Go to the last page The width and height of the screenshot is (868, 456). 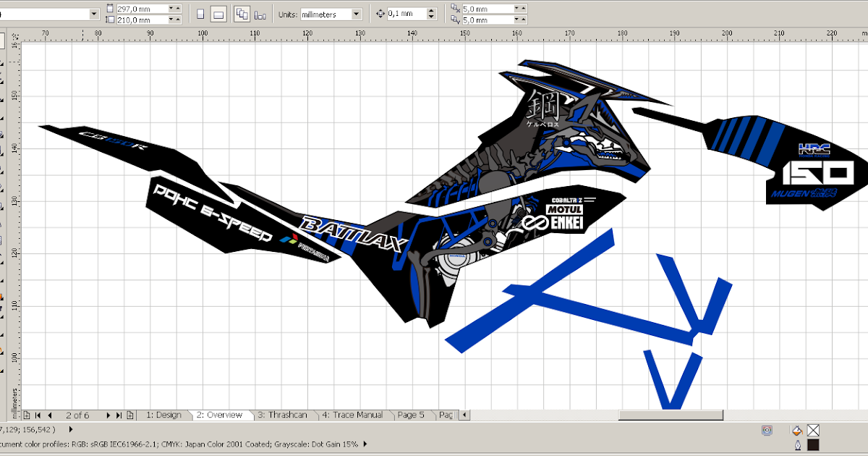119,415
